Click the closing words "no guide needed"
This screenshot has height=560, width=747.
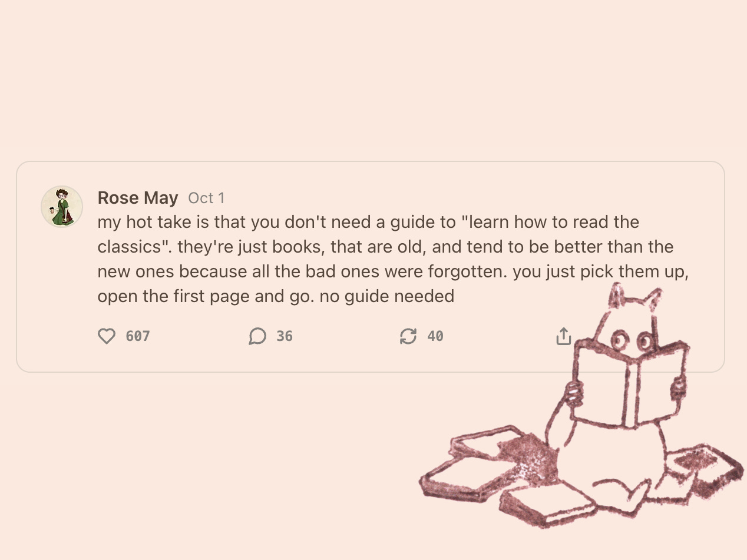tap(387, 296)
